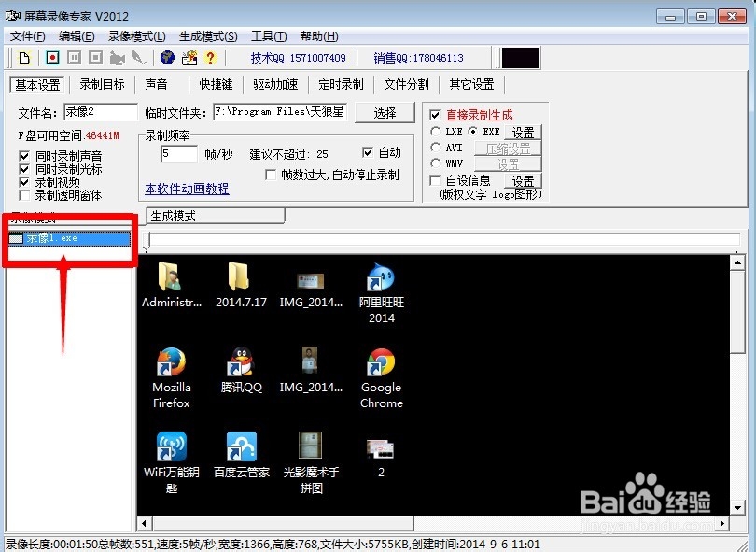This screenshot has height=552, width=756.
Task: Start recording with the red record icon
Action: coord(52,58)
